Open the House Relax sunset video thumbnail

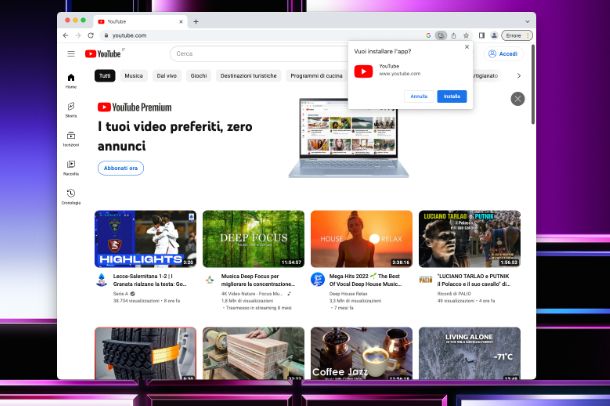point(361,239)
